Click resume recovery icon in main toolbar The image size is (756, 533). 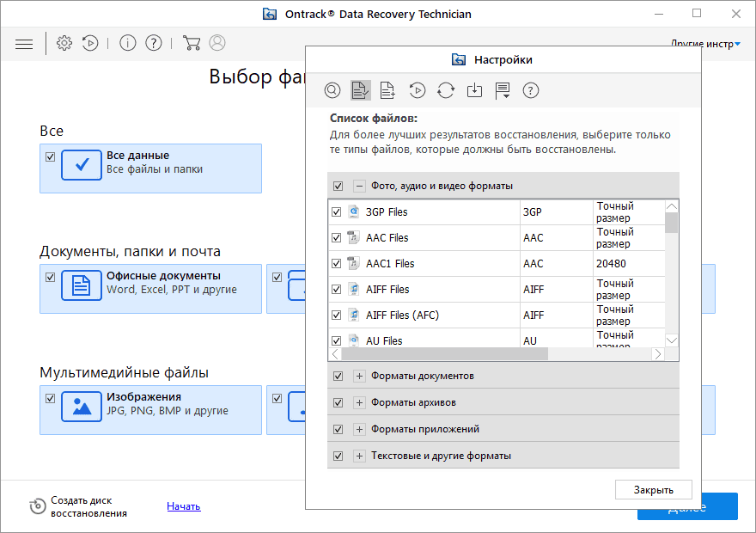pyautogui.click(x=90, y=43)
